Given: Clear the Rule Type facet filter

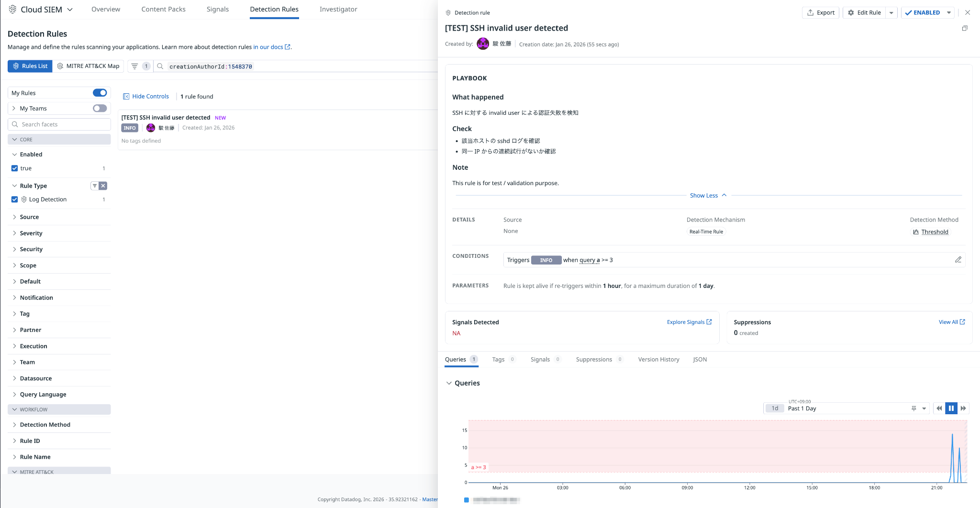Looking at the screenshot, I should click(x=103, y=186).
